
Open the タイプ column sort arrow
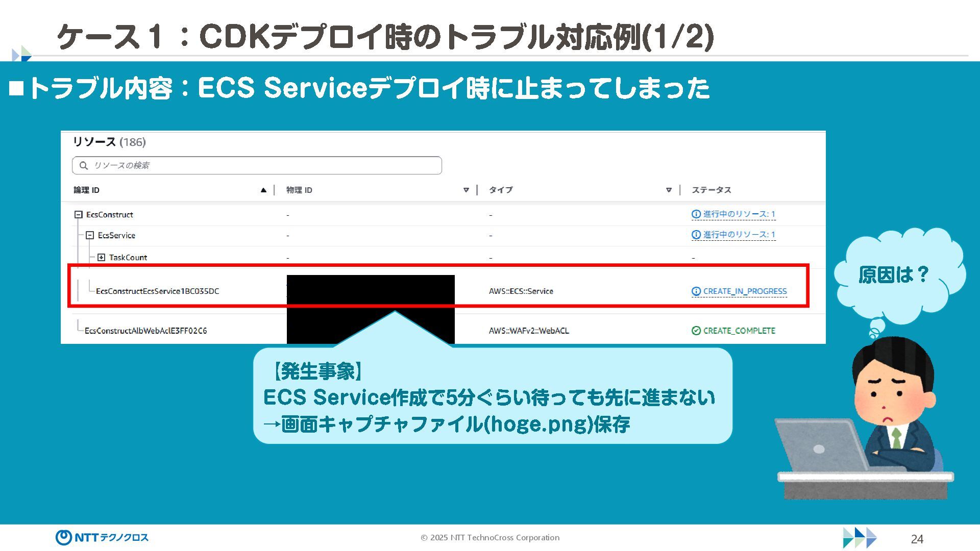click(x=669, y=190)
